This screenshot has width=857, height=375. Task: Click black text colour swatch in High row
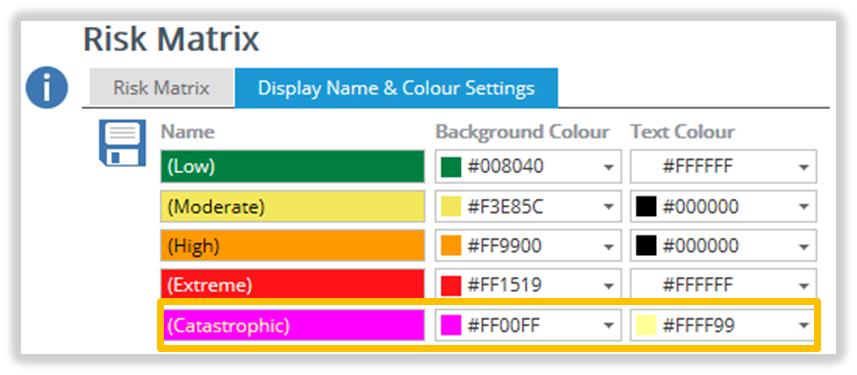click(x=646, y=246)
